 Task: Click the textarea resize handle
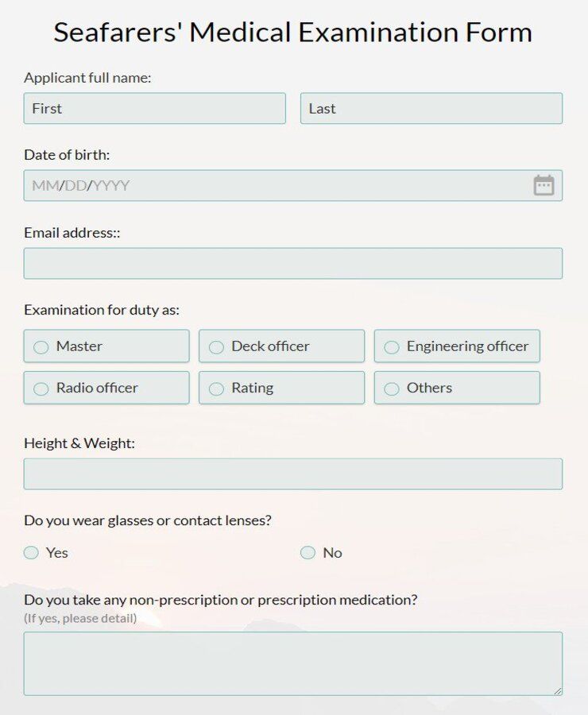click(x=559, y=690)
